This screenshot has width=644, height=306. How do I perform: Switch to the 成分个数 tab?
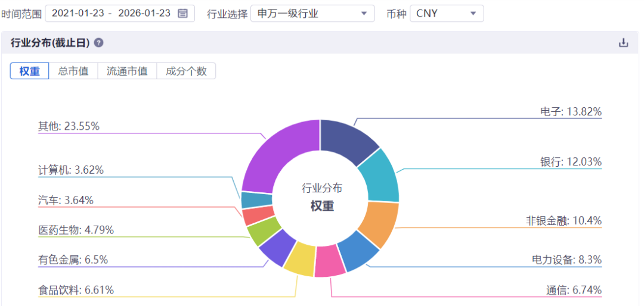tap(186, 71)
